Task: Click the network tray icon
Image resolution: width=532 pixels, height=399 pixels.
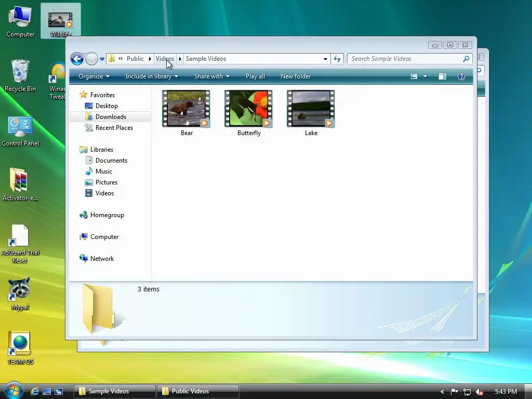Action: click(x=467, y=392)
